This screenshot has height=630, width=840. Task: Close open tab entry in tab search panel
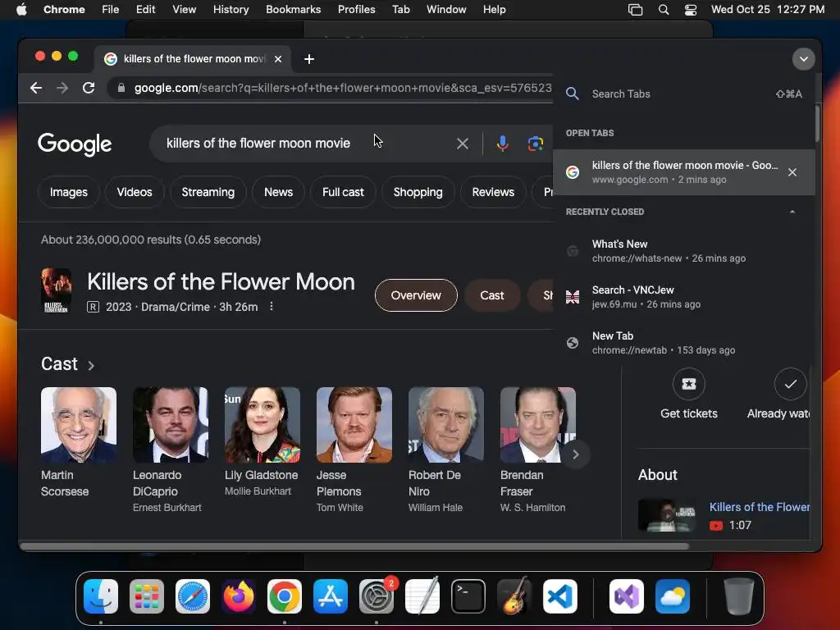point(792,172)
